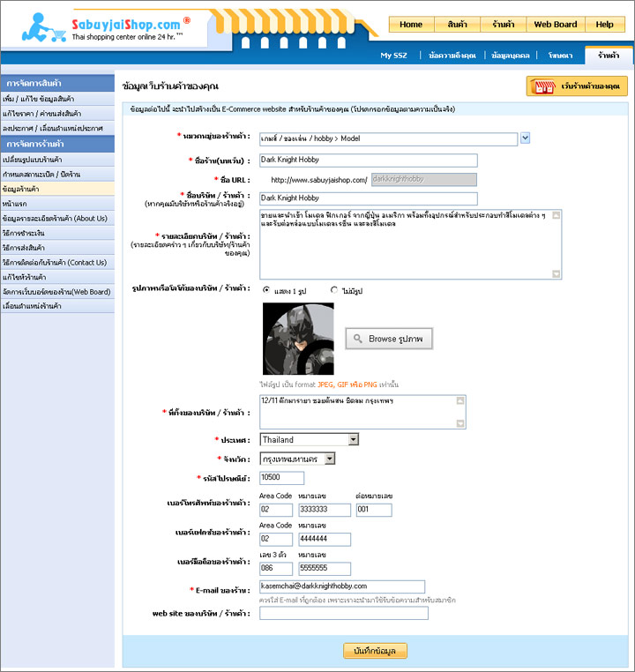Open the payment method sidebar link

[57, 233]
